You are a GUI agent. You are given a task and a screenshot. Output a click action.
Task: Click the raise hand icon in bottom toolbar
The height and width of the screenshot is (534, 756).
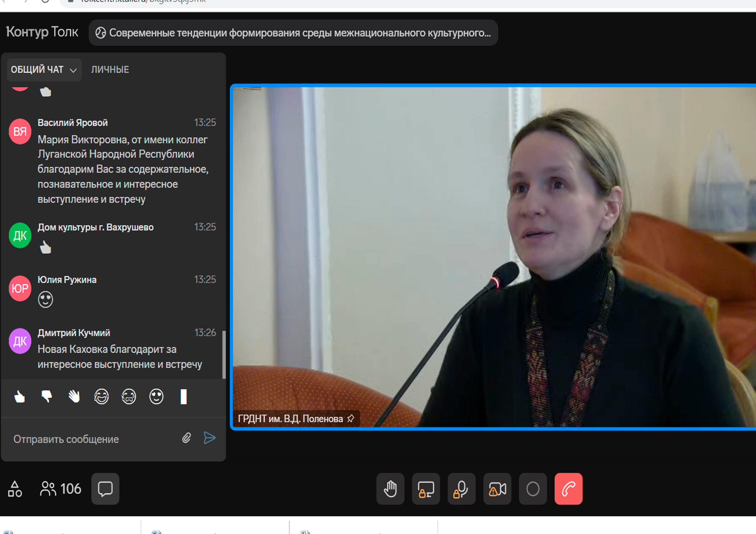point(390,489)
